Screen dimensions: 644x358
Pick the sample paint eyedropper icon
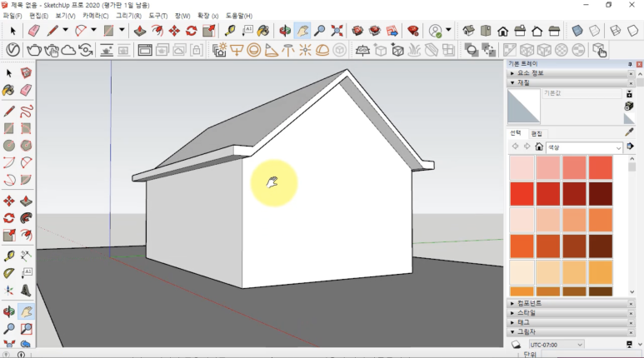click(629, 132)
